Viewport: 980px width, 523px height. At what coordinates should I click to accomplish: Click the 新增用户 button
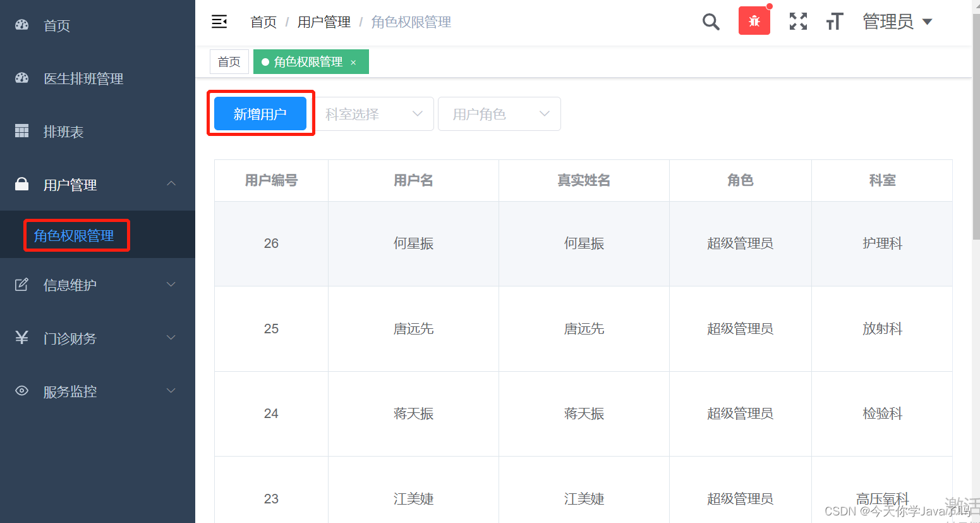(x=260, y=114)
